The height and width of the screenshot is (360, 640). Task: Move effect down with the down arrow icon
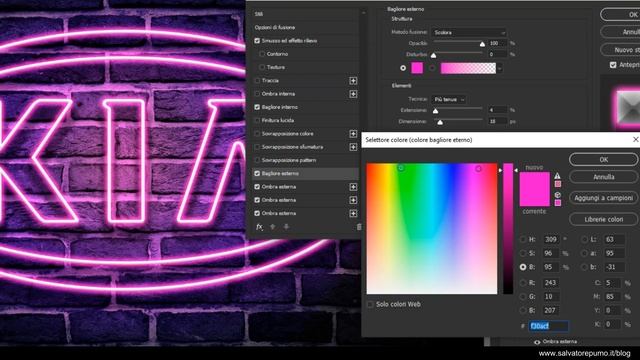tap(286, 227)
